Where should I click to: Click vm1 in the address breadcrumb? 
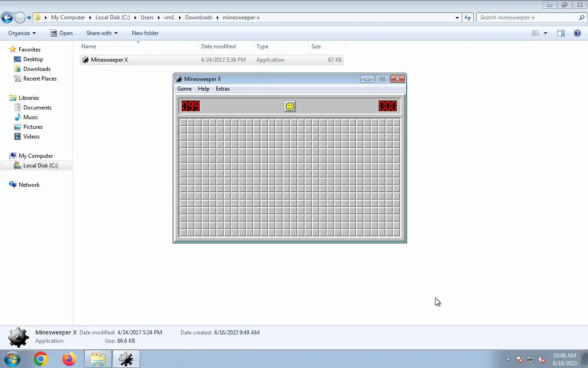click(x=169, y=17)
